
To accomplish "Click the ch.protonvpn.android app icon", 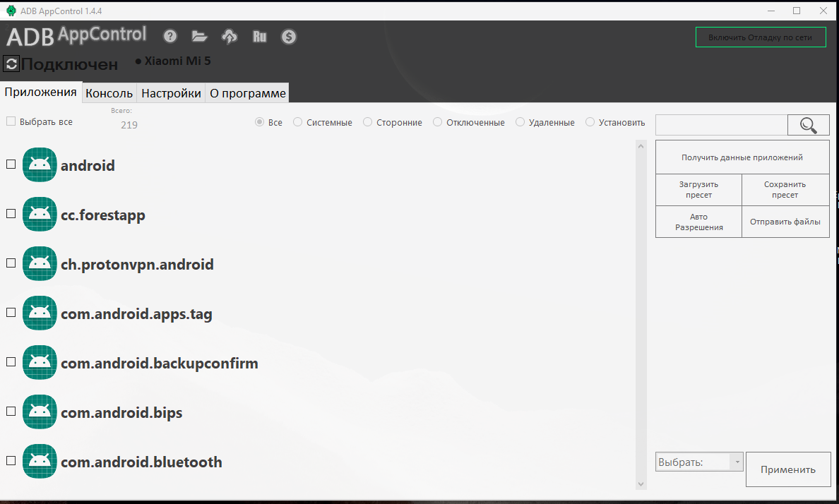I will [40, 263].
